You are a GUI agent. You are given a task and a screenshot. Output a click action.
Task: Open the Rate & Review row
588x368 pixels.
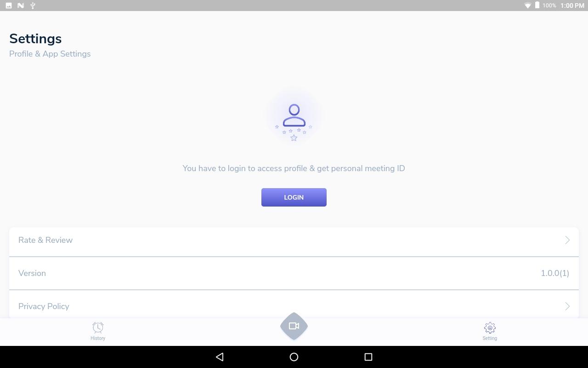click(294, 240)
